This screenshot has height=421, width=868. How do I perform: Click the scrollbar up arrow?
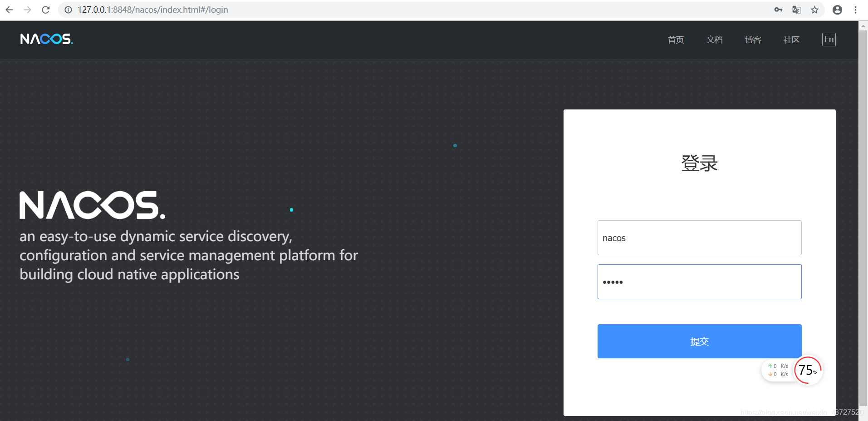point(863,26)
